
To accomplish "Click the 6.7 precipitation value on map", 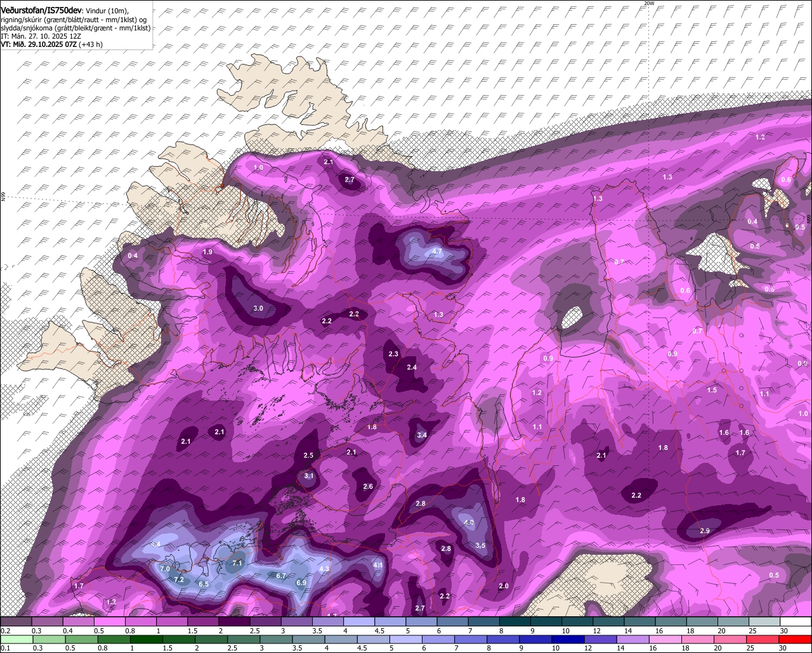I will click(x=282, y=576).
